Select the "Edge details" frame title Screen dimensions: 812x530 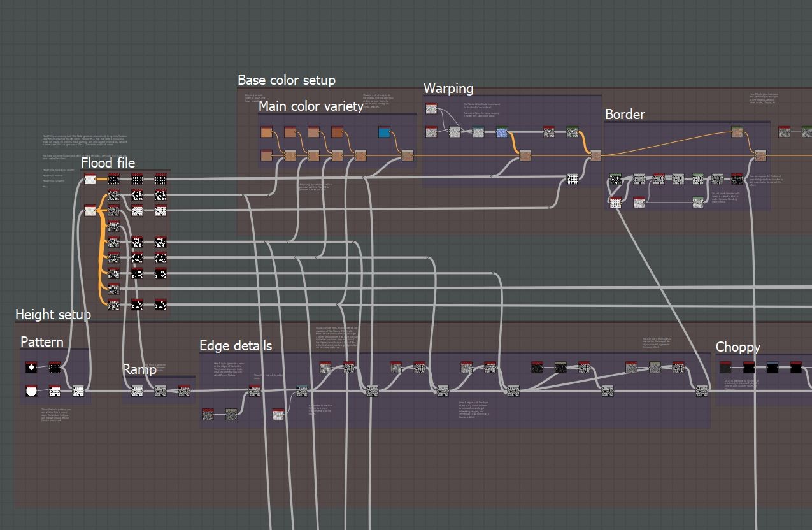click(236, 345)
